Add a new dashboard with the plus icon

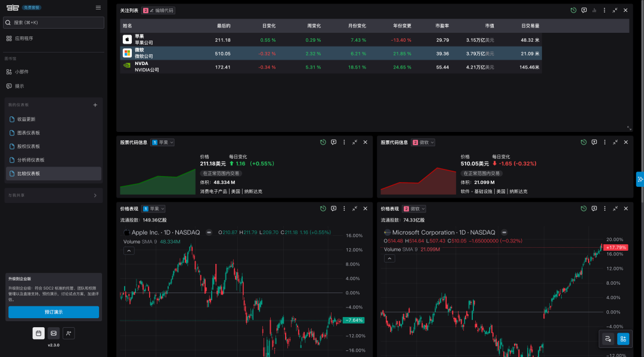95,105
